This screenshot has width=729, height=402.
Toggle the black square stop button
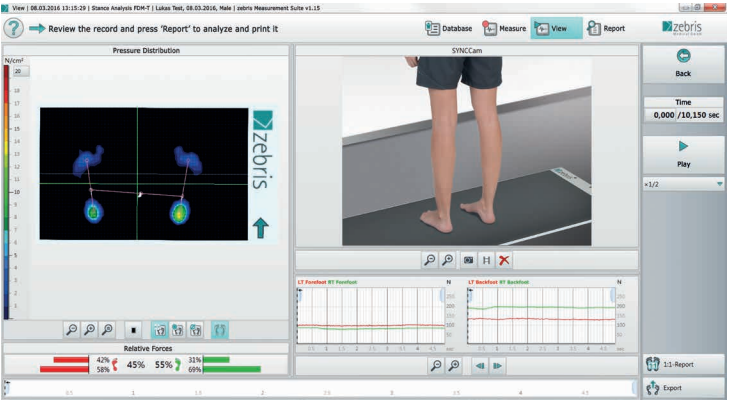[135, 328]
